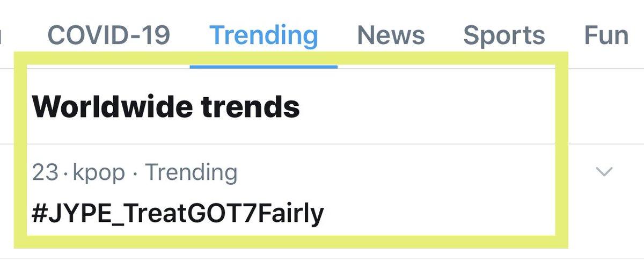Click the blue underline beneath the Trending tab
Screen dimensions: 644x261
coord(264,67)
